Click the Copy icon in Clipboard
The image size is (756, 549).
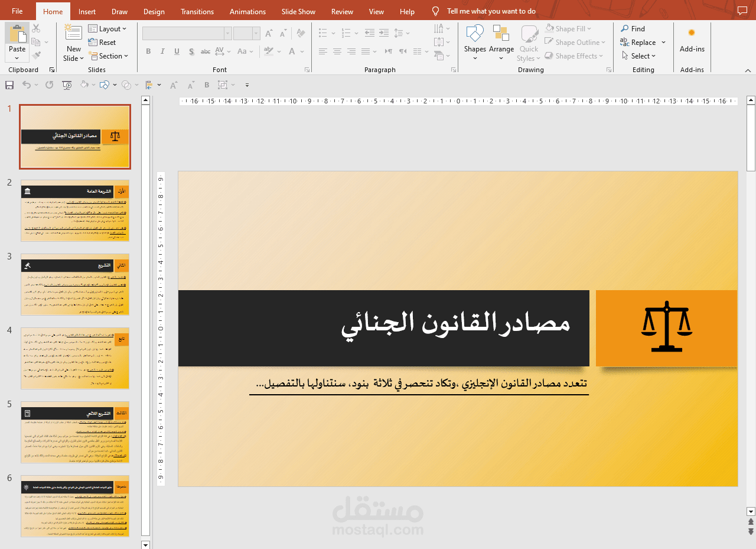[36, 42]
